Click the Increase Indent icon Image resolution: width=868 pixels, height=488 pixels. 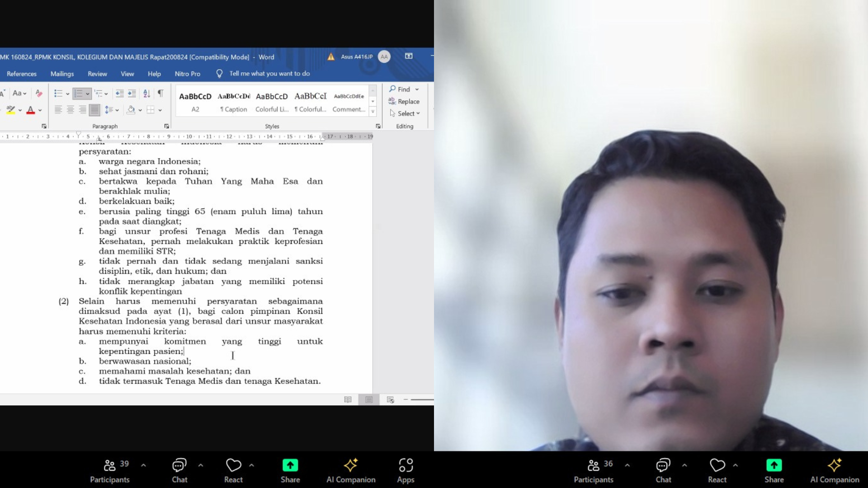tap(132, 94)
